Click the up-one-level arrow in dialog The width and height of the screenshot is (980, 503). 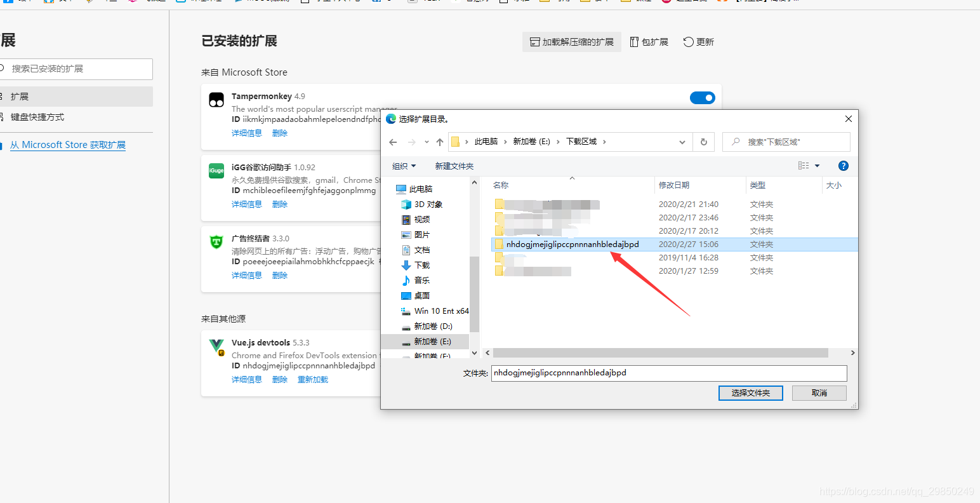coord(440,142)
